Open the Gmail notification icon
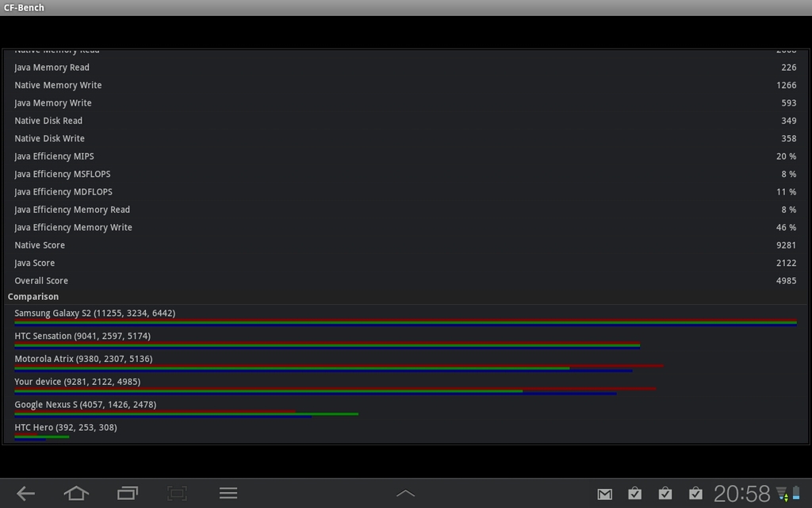The height and width of the screenshot is (508, 812). (604, 493)
